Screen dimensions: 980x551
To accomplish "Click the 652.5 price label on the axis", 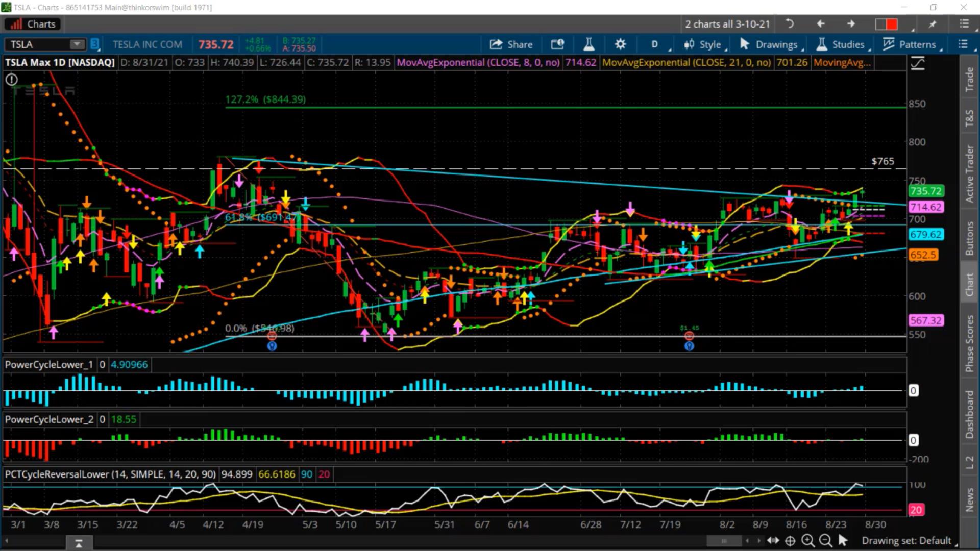I will [923, 255].
